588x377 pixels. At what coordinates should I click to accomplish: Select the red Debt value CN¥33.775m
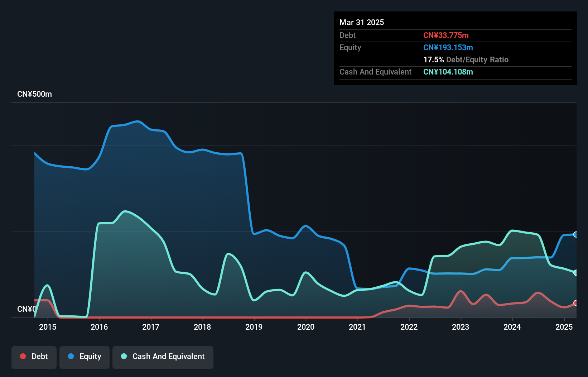[446, 35]
